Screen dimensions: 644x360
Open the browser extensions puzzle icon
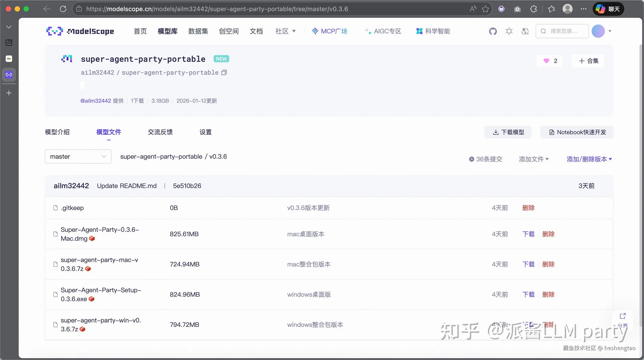click(533, 9)
